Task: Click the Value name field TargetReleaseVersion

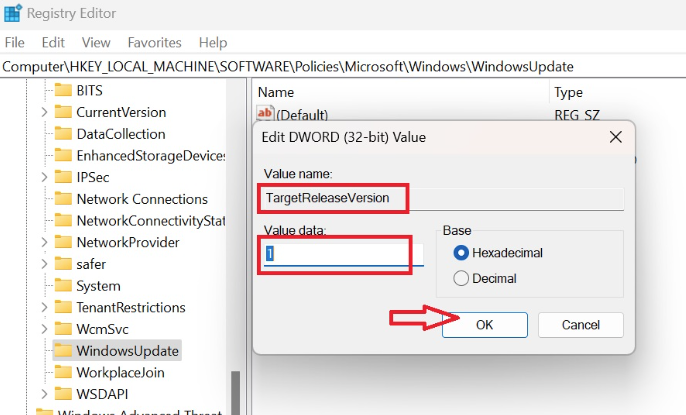Action: coord(443,198)
